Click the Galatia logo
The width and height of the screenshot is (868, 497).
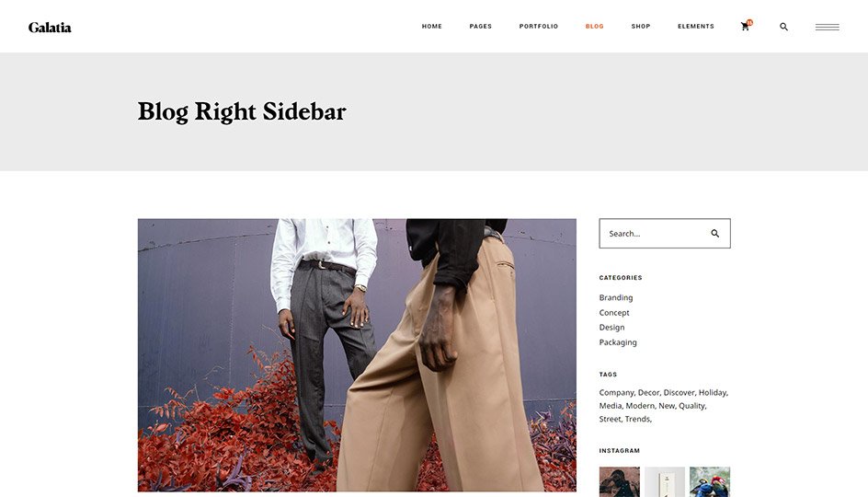tap(50, 27)
